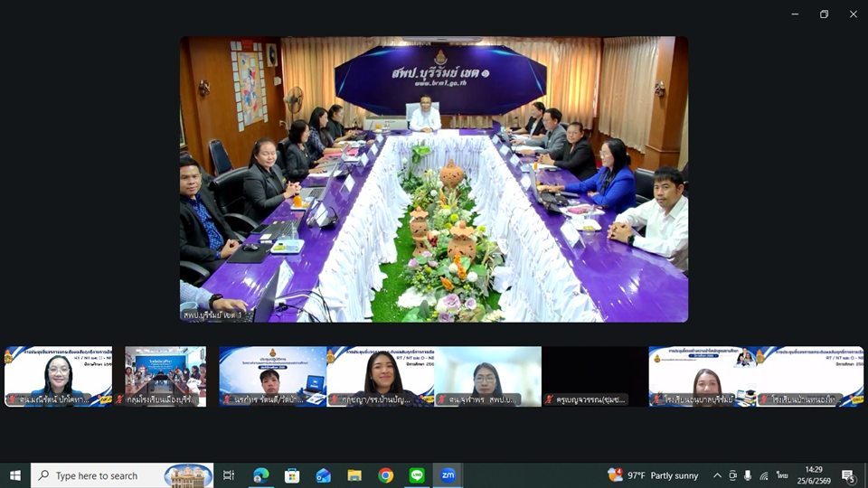Restore down the Zoom meeting window

click(825, 14)
